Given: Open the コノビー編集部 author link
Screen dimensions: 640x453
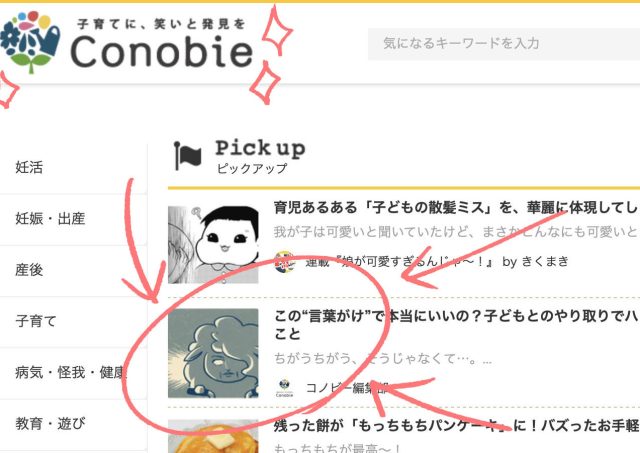Looking at the screenshot, I should pyautogui.click(x=347, y=388).
